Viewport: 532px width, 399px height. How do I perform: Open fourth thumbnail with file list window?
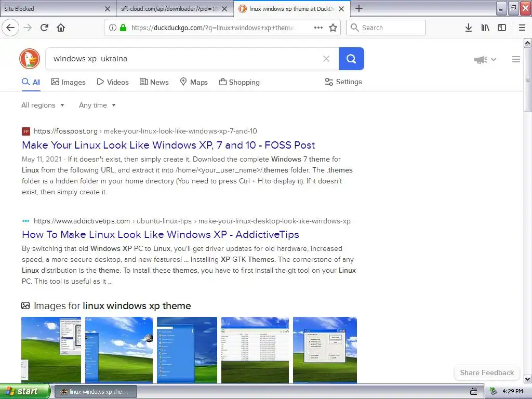pyautogui.click(x=255, y=350)
